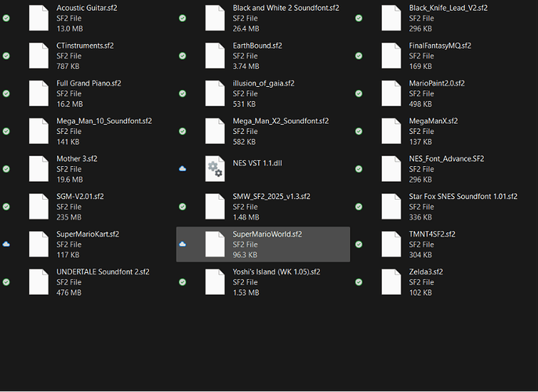Click the NES_Font_Advance.SF2 file icon
Image resolution: width=538 pixels, height=392 pixels.
(x=391, y=169)
